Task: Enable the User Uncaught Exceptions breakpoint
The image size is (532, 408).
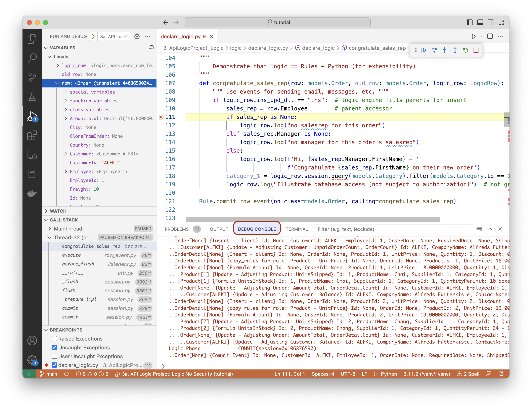Action: [x=54, y=356]
